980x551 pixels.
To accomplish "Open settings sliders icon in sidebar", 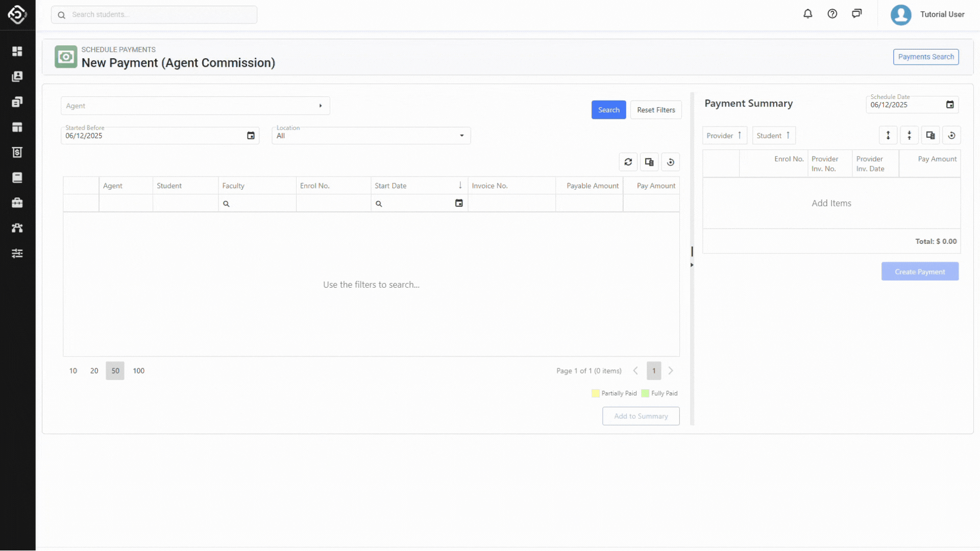I will coord(17,254).
